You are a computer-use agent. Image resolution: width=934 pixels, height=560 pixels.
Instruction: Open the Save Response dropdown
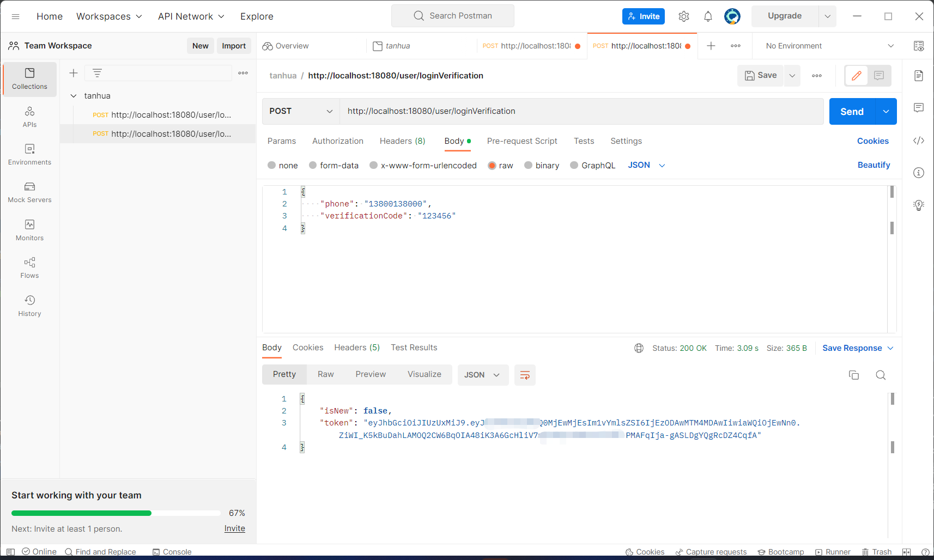coord(858,348)
